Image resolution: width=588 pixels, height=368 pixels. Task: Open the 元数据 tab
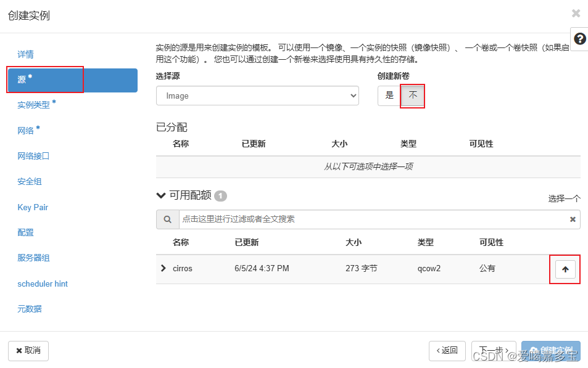click(29, 309)
